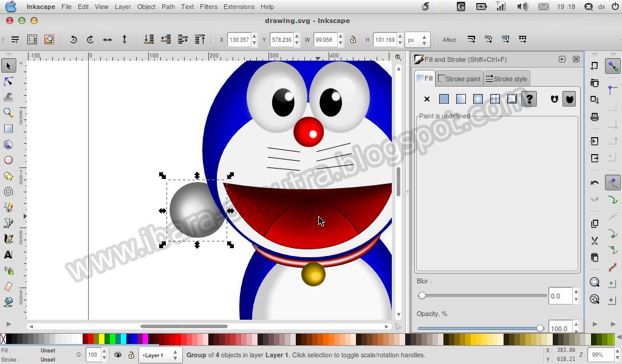Flip selection vertically
This screenshot has height=364, width=622.
(125, 39)
